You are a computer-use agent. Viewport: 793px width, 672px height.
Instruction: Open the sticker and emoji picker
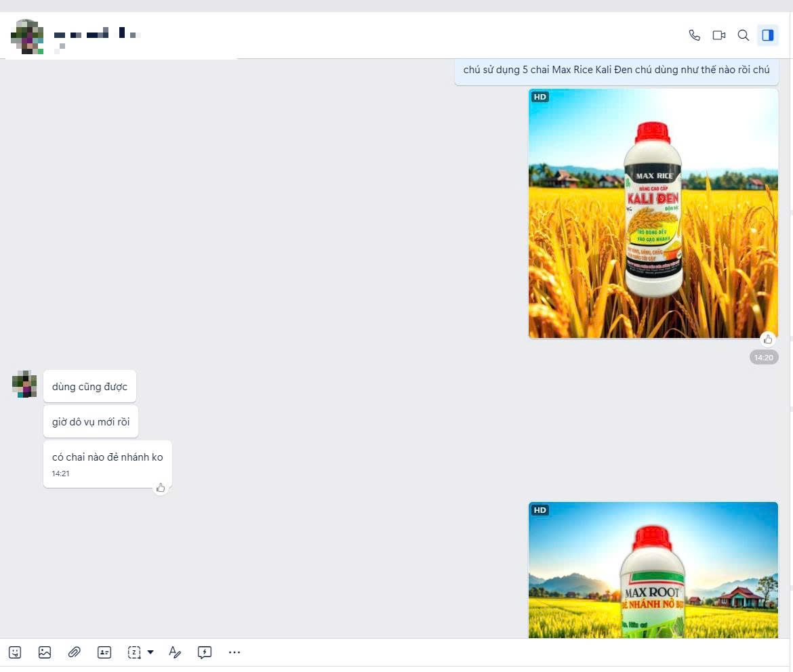pos(15,652)
